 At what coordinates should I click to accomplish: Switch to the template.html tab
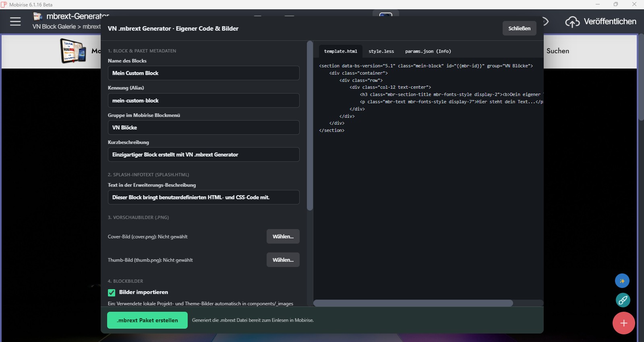coord(341,51)
